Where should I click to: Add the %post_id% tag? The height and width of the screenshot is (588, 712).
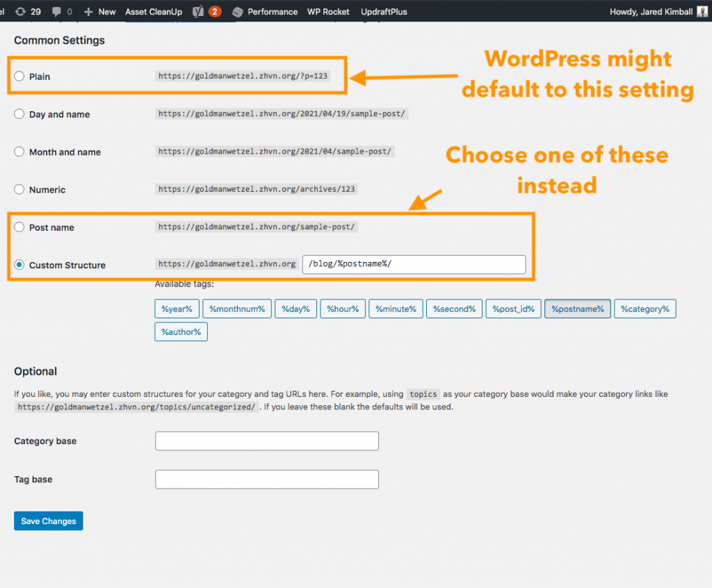pyautogui.click(x=514, y=309)
